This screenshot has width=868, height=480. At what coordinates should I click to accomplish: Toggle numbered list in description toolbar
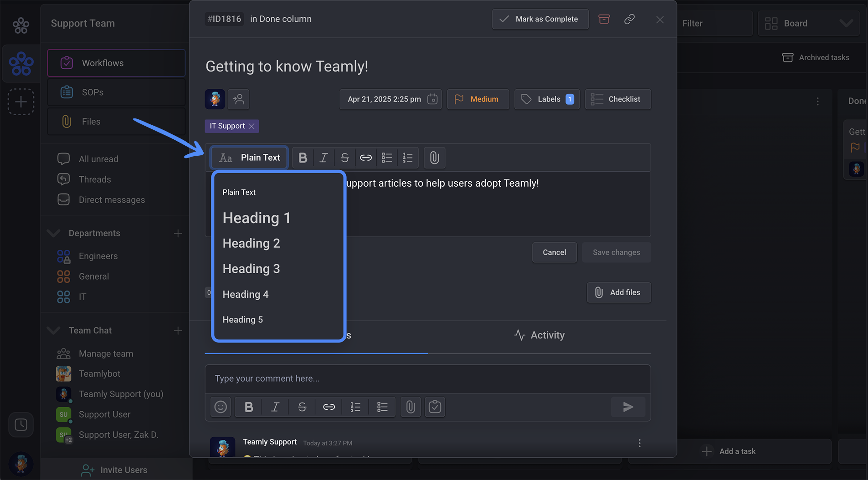(408, 158)
